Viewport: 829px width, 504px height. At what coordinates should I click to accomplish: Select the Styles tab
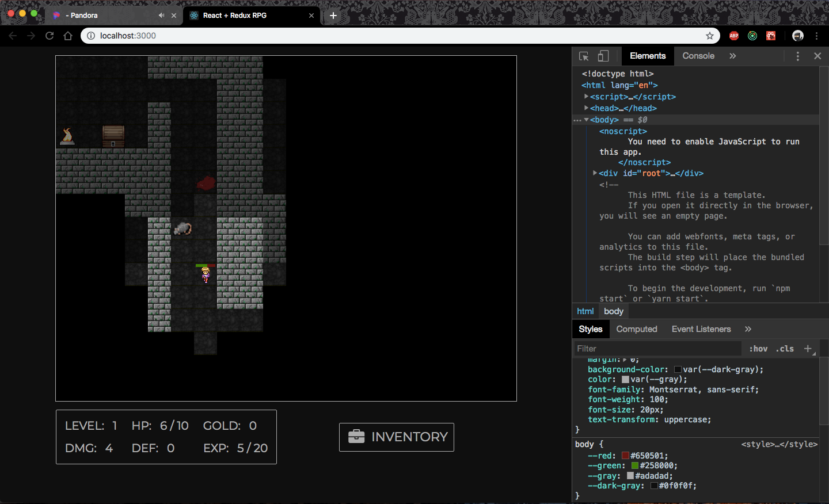590,329
